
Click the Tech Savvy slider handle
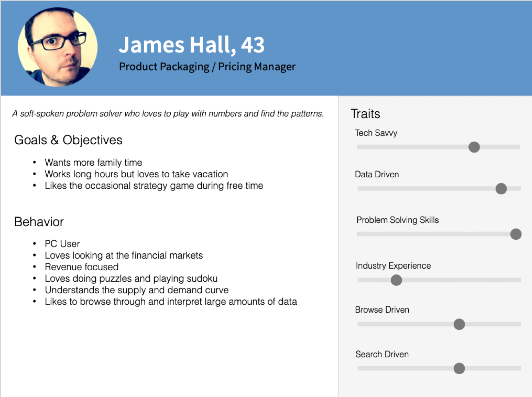[x=474, y=147]
